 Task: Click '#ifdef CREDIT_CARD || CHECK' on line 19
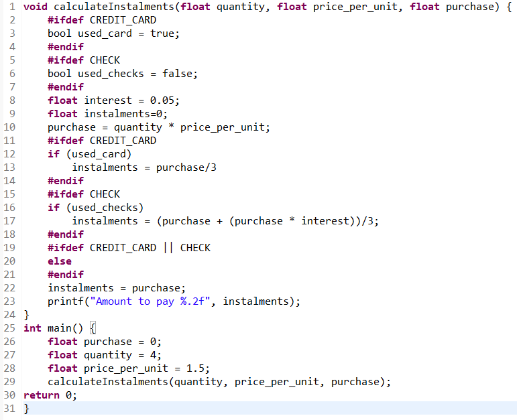pos(129,248)
